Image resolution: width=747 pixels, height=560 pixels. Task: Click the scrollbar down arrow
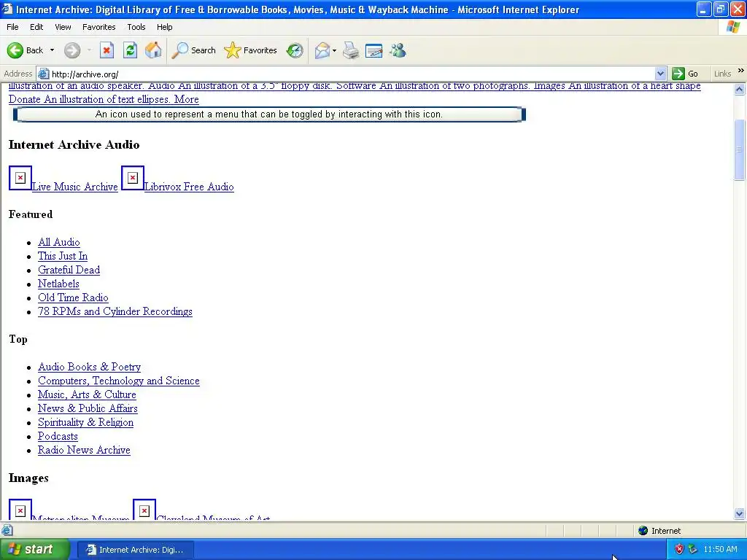point(740,514)
